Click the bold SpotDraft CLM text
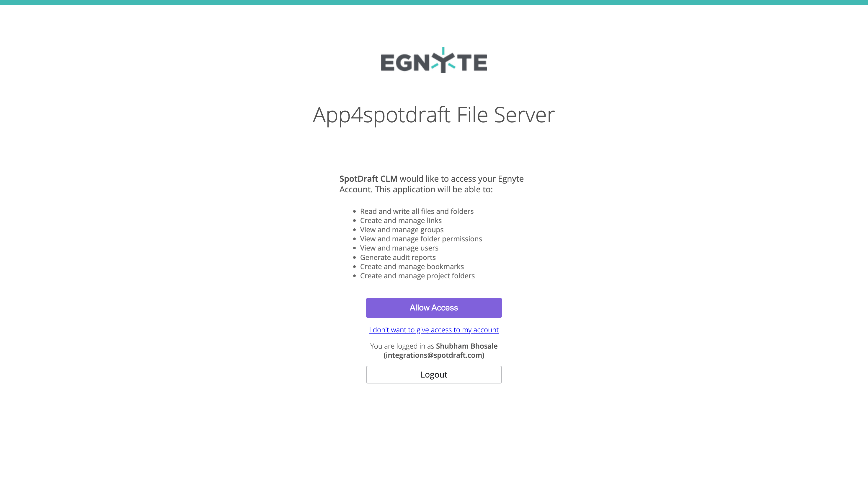The height and width of the screenshot is (491, 868). pos(368,179)
